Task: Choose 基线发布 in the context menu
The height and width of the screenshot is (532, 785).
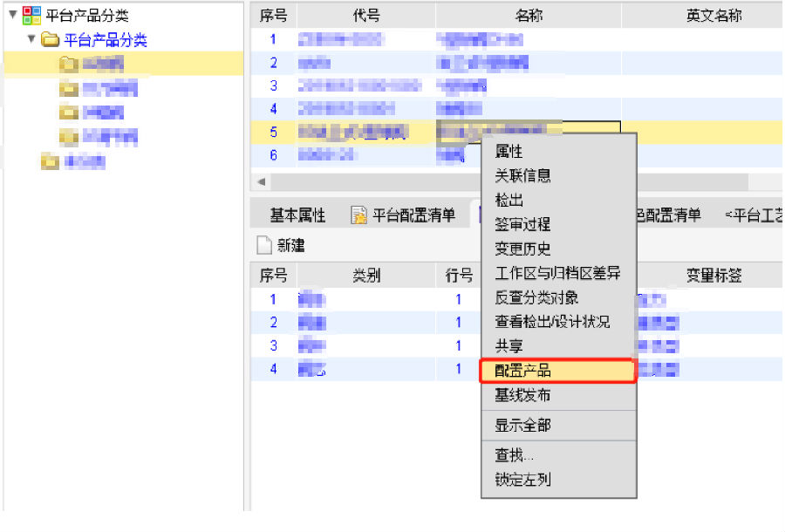Action: (522, 395)
